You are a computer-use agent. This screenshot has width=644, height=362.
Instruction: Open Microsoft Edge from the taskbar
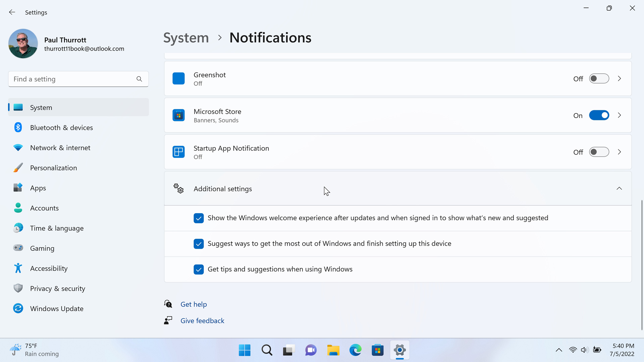coord(355,350)
